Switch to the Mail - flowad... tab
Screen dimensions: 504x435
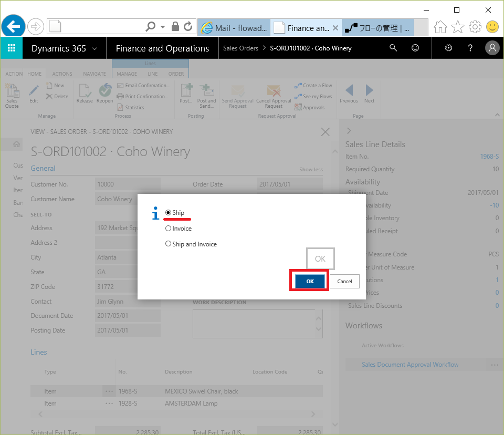pyautogui.click(x=234, y=28)
